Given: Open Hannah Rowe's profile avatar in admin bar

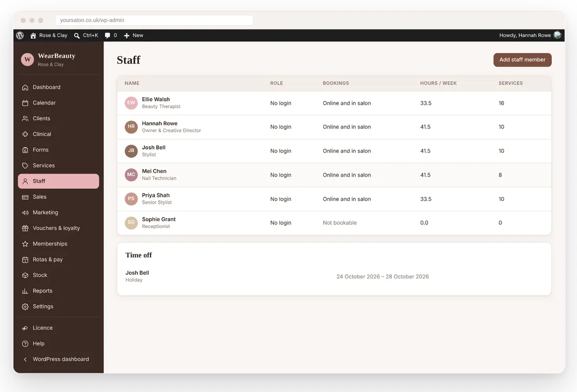Looking at the screenshot, I should (557, 35).
